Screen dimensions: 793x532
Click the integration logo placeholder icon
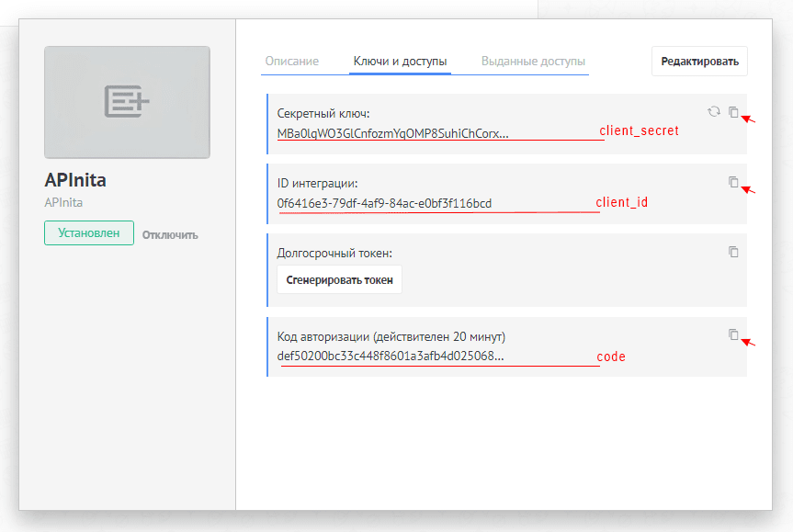coord(127,101)
